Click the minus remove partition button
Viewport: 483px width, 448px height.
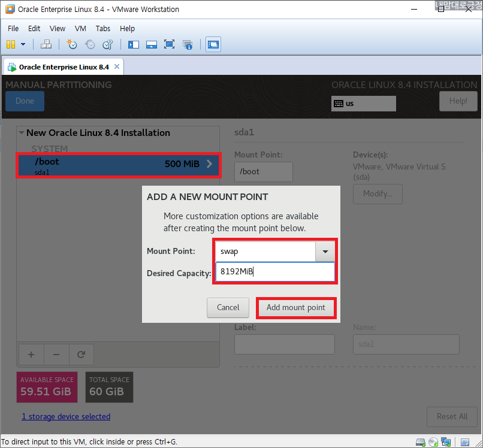[x=56, y=355]
